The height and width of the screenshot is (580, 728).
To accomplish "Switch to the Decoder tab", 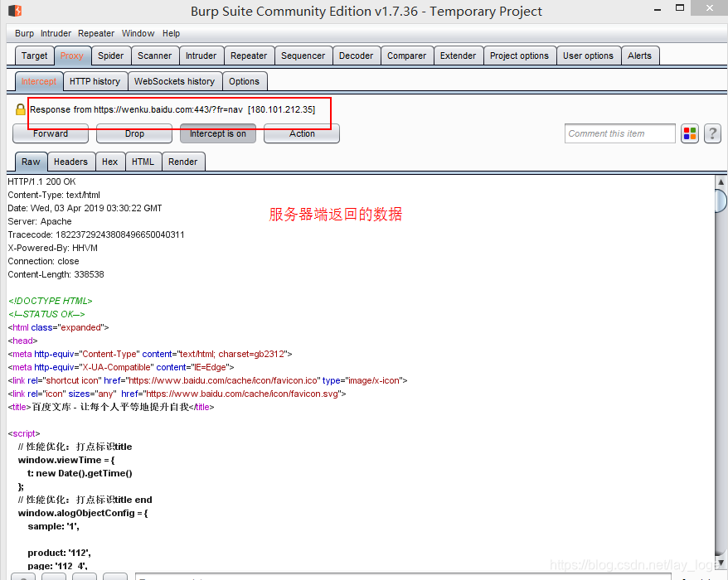I will click(x=356, y=56).
